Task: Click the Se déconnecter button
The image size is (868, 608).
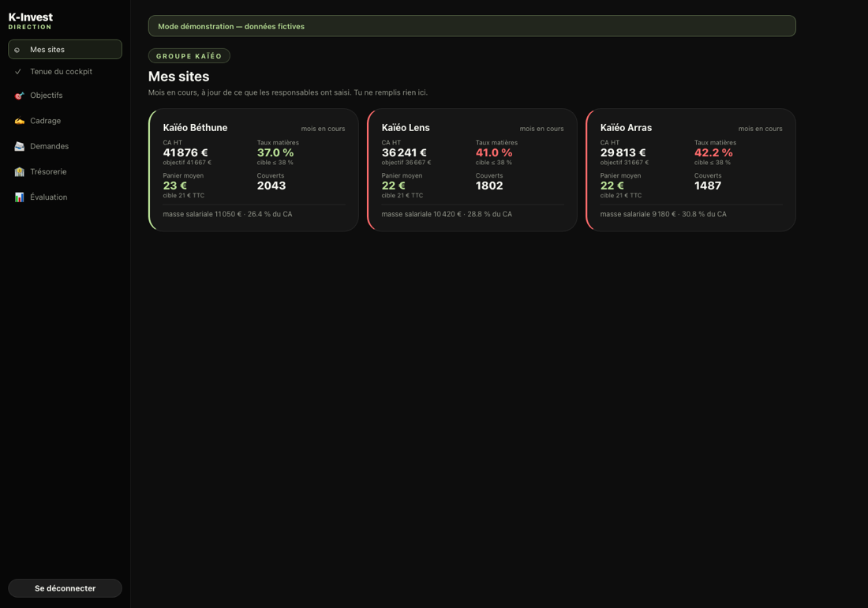Action: click(x=65, y=588)
